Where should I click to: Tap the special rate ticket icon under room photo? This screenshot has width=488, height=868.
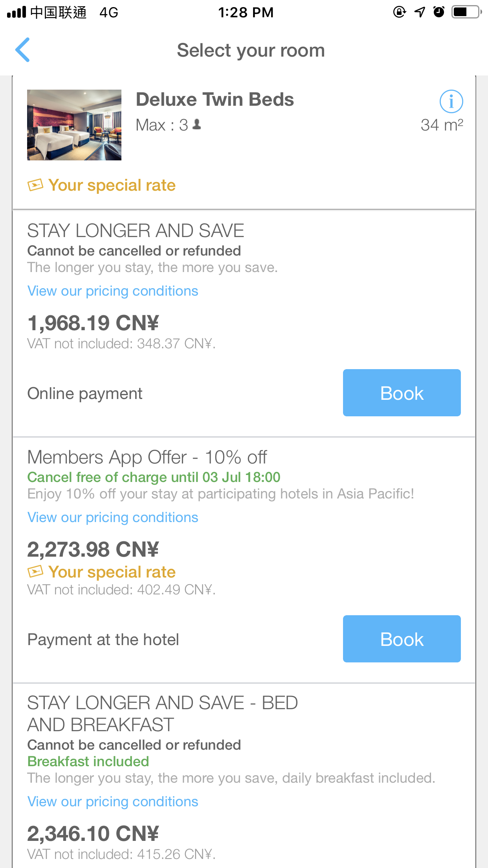click(35, 185)
